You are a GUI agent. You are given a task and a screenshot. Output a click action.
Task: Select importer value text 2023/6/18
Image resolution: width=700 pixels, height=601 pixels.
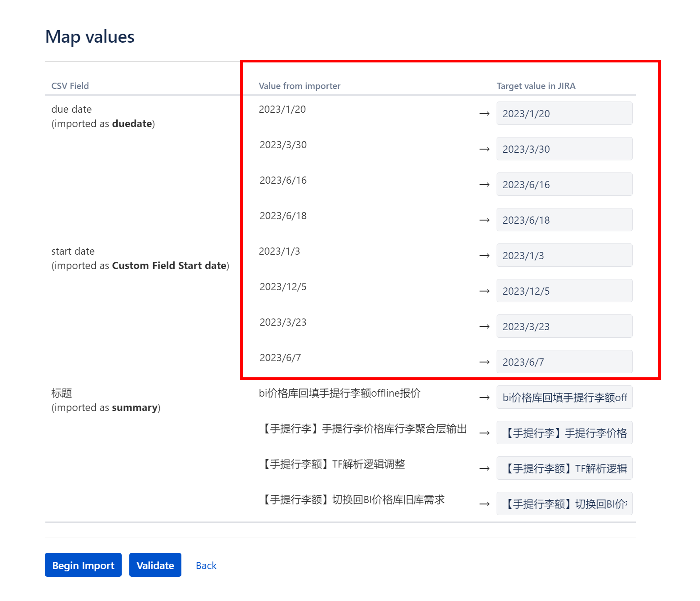[283, 216]
